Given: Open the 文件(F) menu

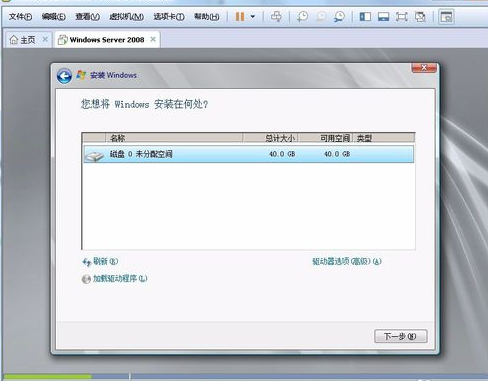Looking at the screenshot, I should (x=20, y=16).
